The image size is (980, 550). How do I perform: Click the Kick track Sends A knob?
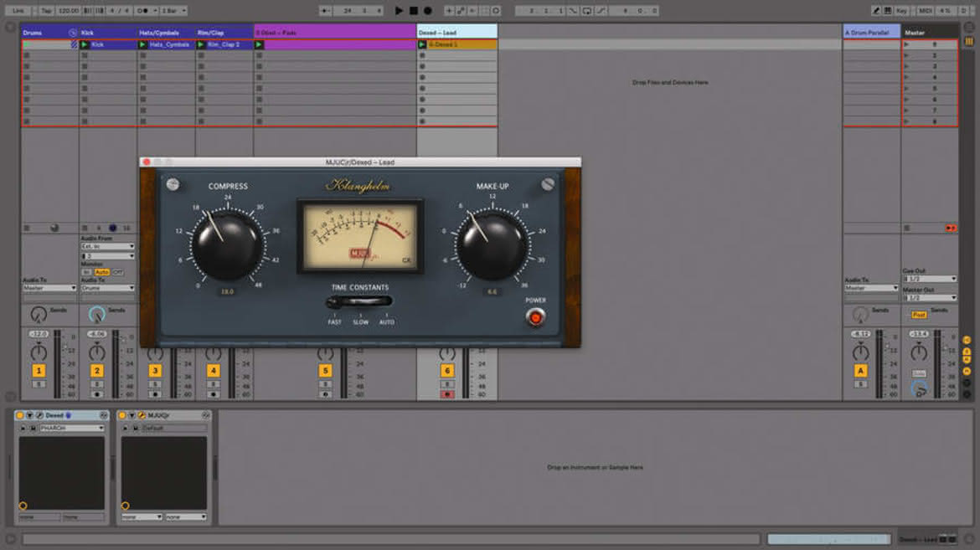pyautogui.click(x=97, y=314)
